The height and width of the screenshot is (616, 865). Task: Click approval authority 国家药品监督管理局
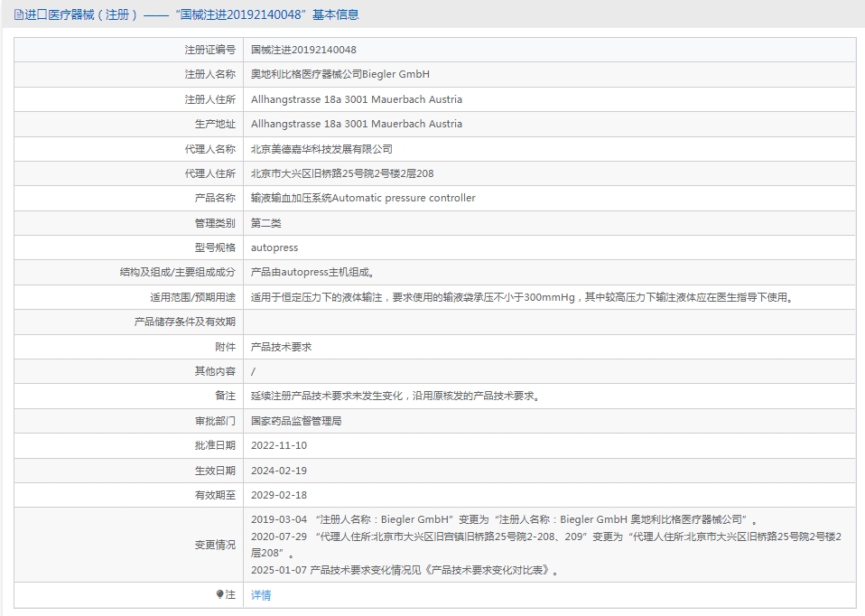point(296,421)
